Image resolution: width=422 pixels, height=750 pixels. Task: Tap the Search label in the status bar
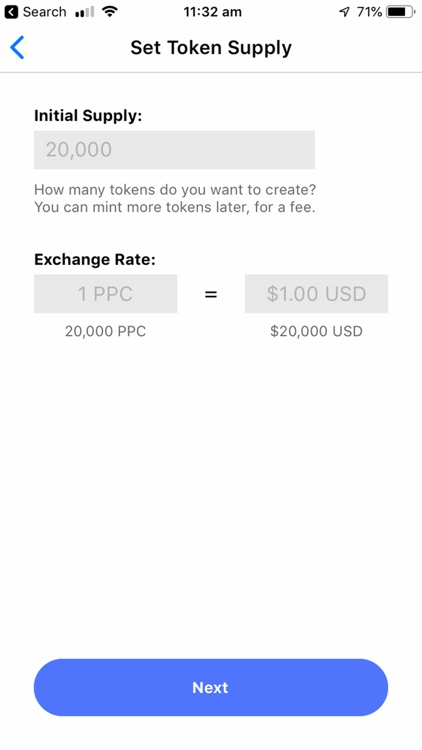(44, 12)
